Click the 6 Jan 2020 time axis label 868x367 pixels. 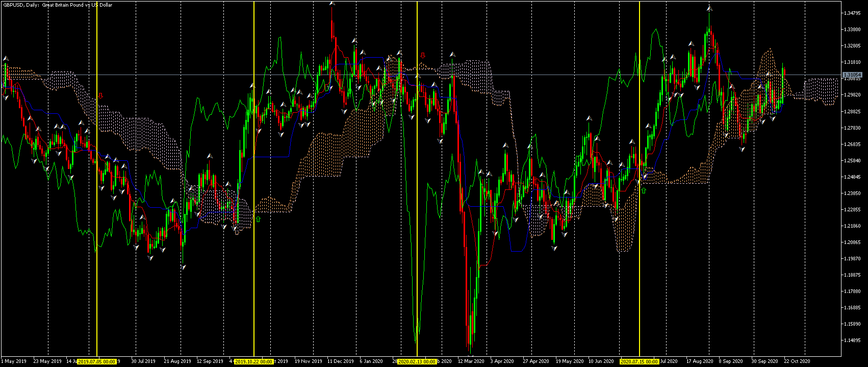371,361
